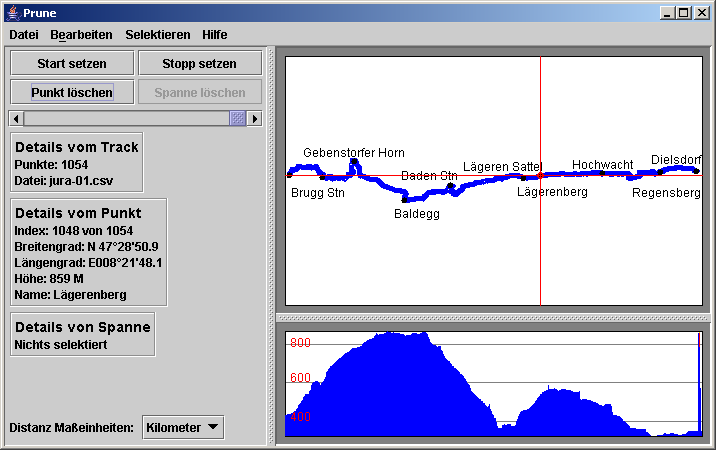Click the Lägeren Sattel waypoint marker
The image size is (716, 450).
[x=523, y=178]
